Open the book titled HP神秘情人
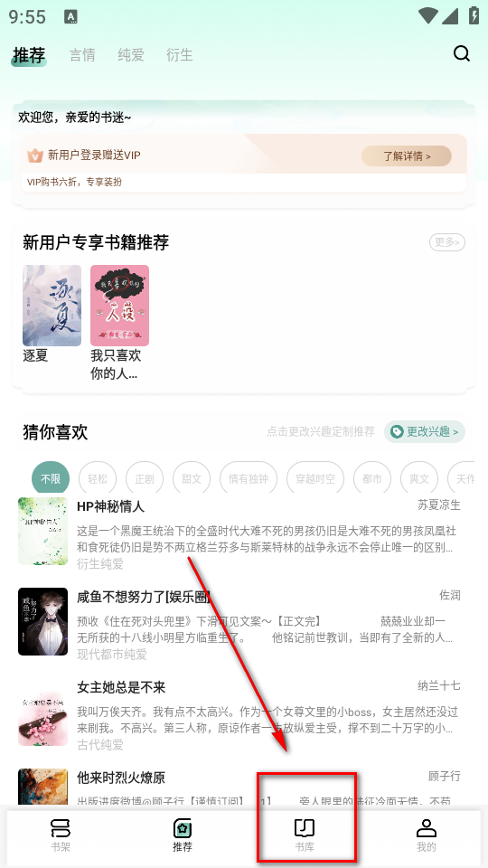 [x=110, y=506]
